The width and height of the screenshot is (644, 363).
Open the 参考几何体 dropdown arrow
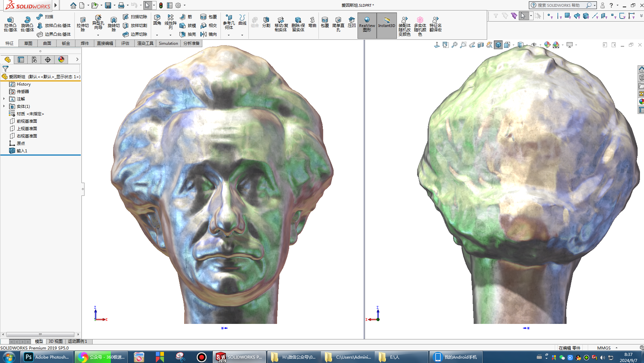229,35
